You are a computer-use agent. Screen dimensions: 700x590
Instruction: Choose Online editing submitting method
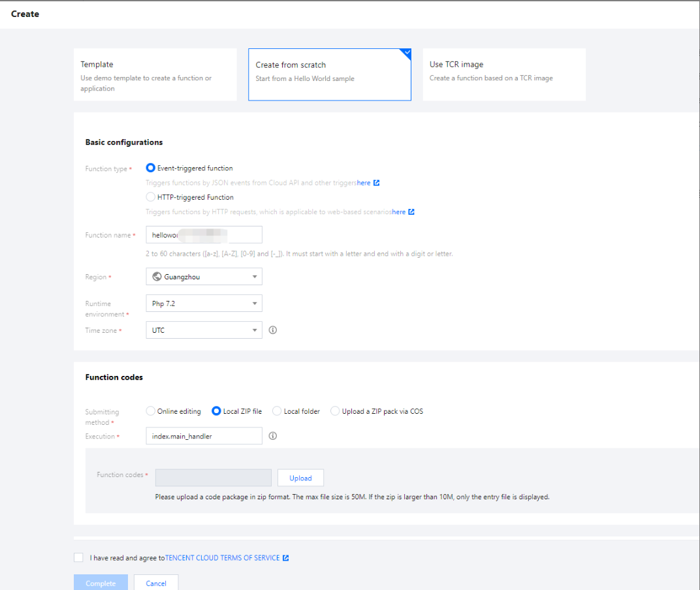click(151, 411)
